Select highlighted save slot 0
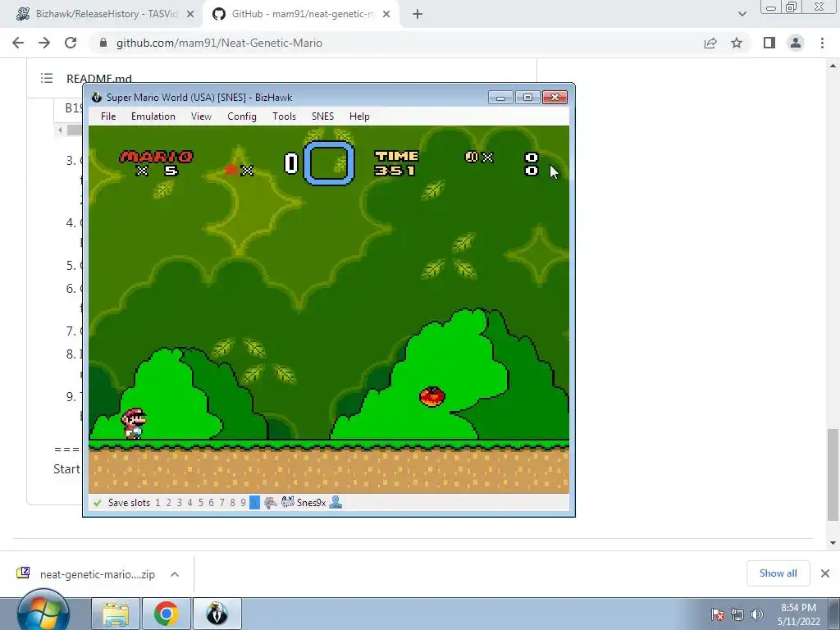 [254, 503]
